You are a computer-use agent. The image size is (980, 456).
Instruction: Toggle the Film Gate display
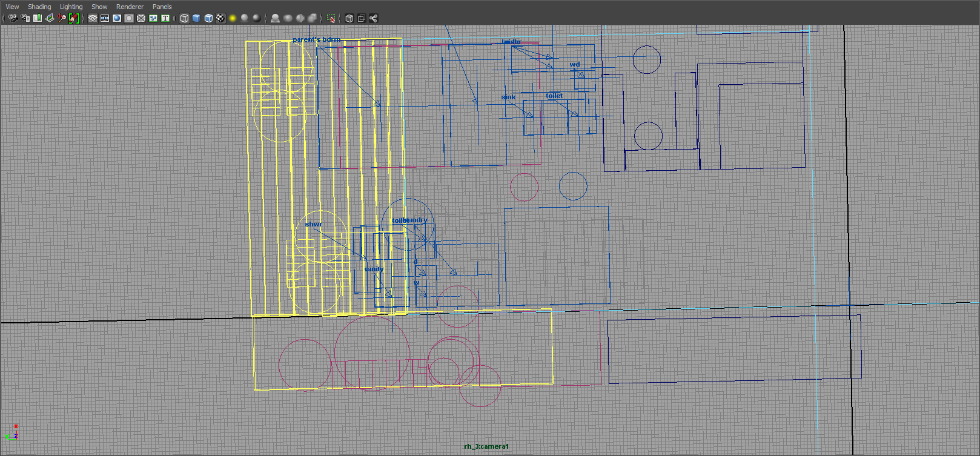coord(105,18)
